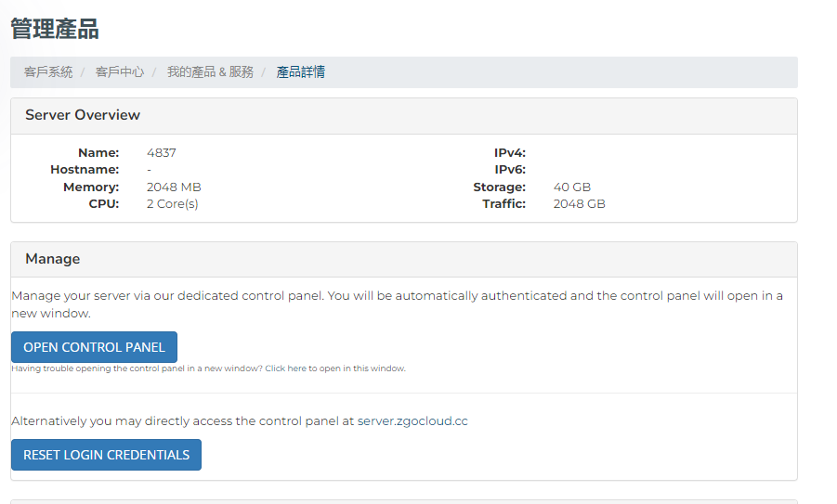This screenshot has height=504, width=837.
Task: Click the IPv6 field label
Action: tap(510, 170)
